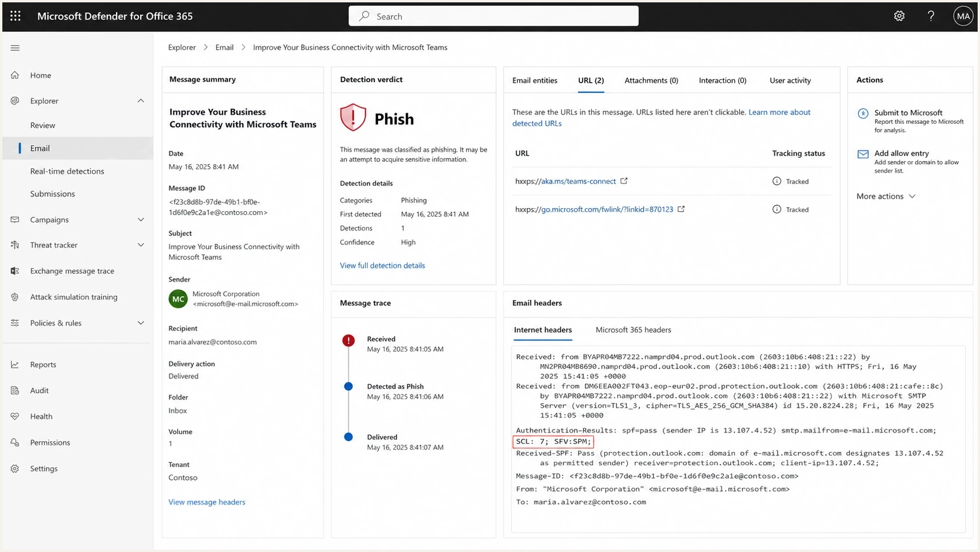Click info icon for aka.ms Tracked status

(x=777, y=181)
